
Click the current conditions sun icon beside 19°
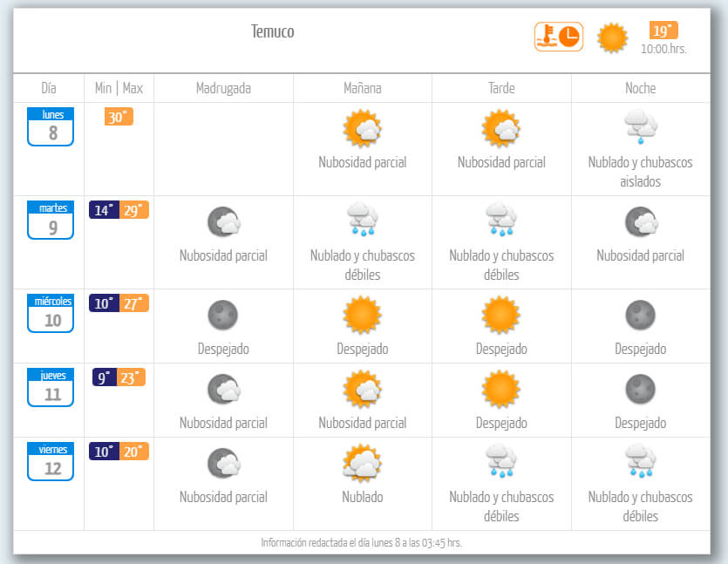pyautogui.click(x=612, y=37)
